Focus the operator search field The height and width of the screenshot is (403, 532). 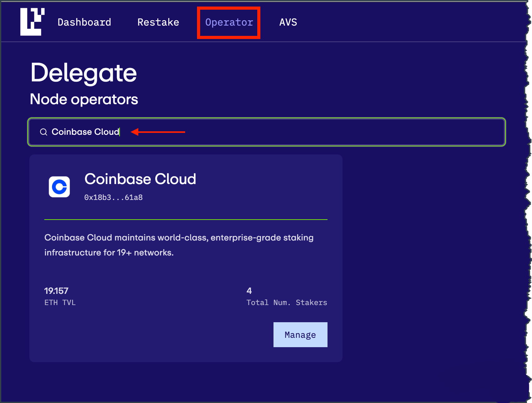(x=267, y=132)
